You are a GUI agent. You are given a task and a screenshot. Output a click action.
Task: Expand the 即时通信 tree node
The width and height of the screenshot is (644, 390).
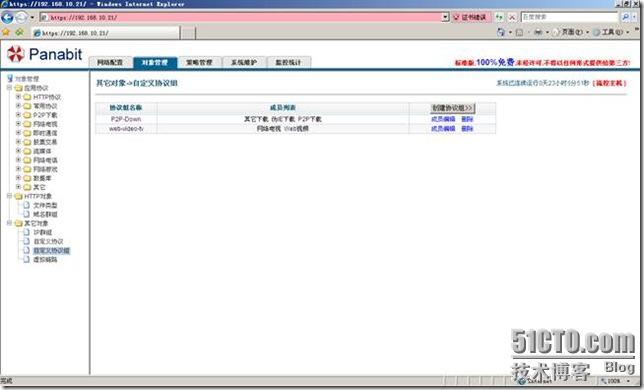tap(18, 133)
